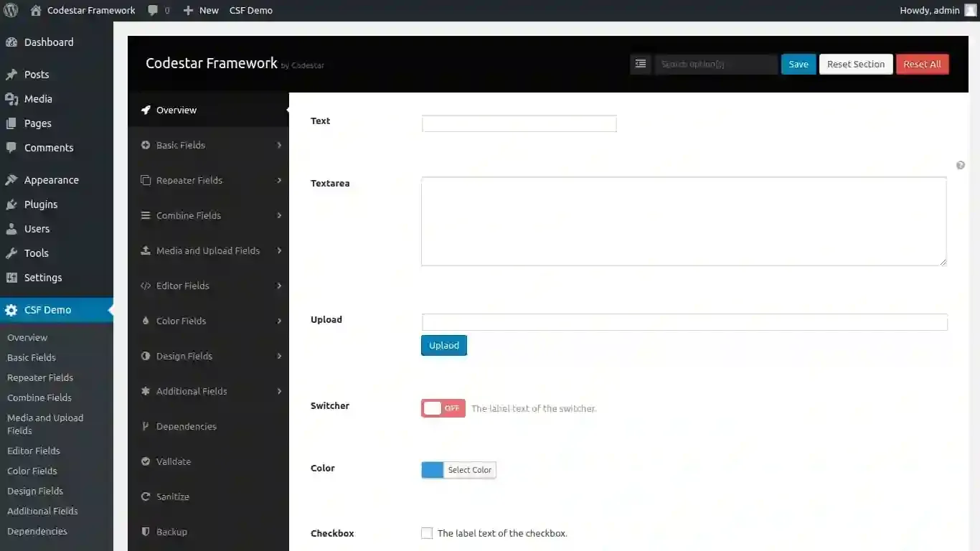This screenshot has width=980, height=551.
Task: Expand the Media and Upload Fields arrow
Action: (x=279, y=250)
